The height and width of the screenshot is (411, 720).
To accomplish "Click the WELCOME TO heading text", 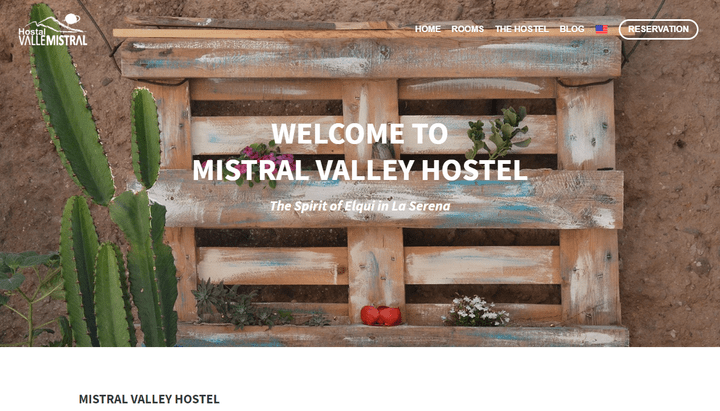I will (360, 134).
